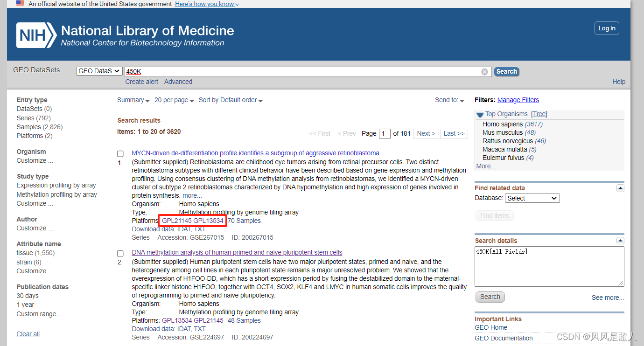
Task: Expand Here's how you know
Action: [207, 4]
